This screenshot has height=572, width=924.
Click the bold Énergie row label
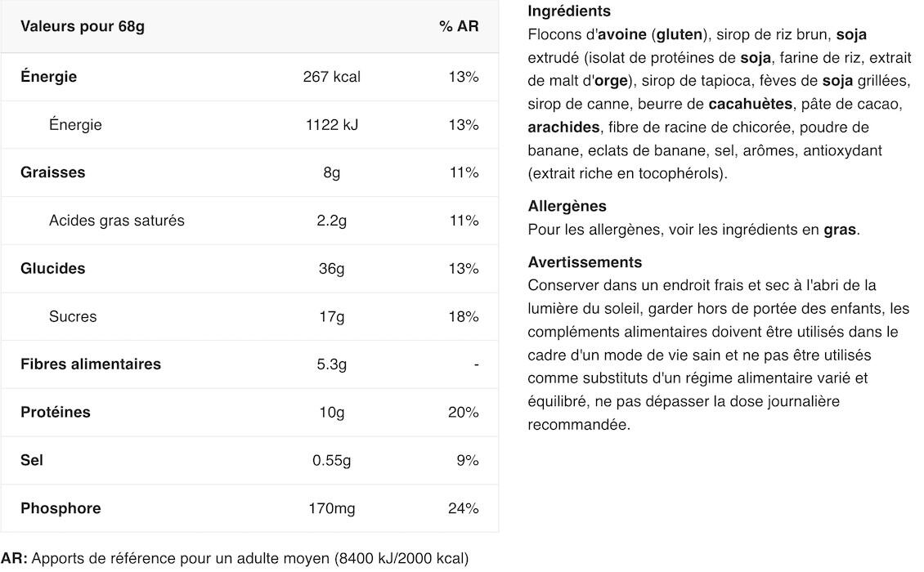coord(48,77)
